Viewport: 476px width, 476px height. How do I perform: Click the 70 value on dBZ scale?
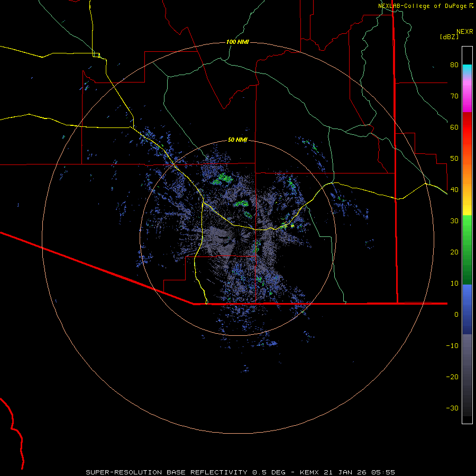[x=454, y=96]
